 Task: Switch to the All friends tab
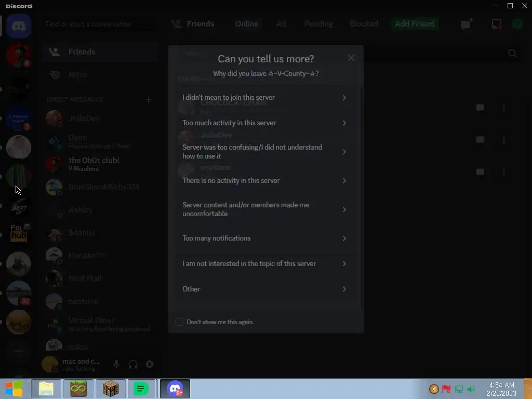pyautogui.click(x=281, y=24)
